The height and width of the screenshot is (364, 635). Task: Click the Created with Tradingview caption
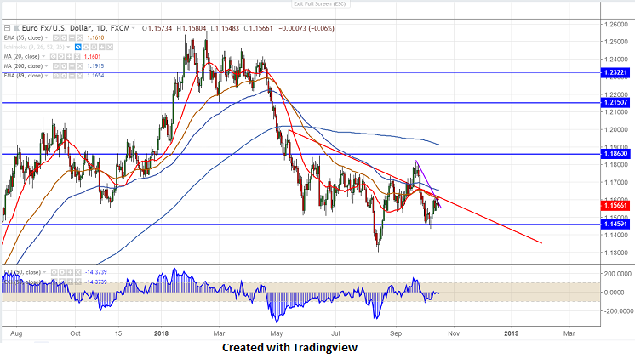pos(290,348)
